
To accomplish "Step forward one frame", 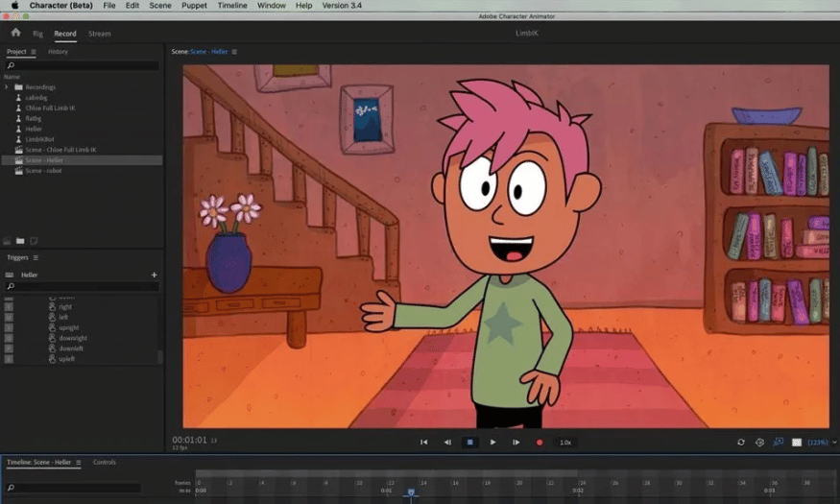I will (516, 443).
